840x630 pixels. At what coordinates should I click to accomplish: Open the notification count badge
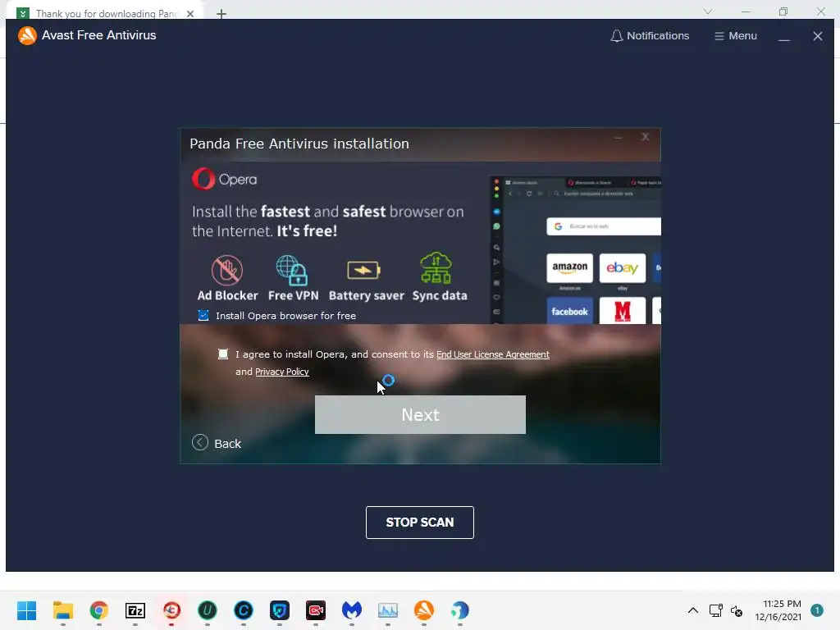pyautogui.click(x=817, y=610)
